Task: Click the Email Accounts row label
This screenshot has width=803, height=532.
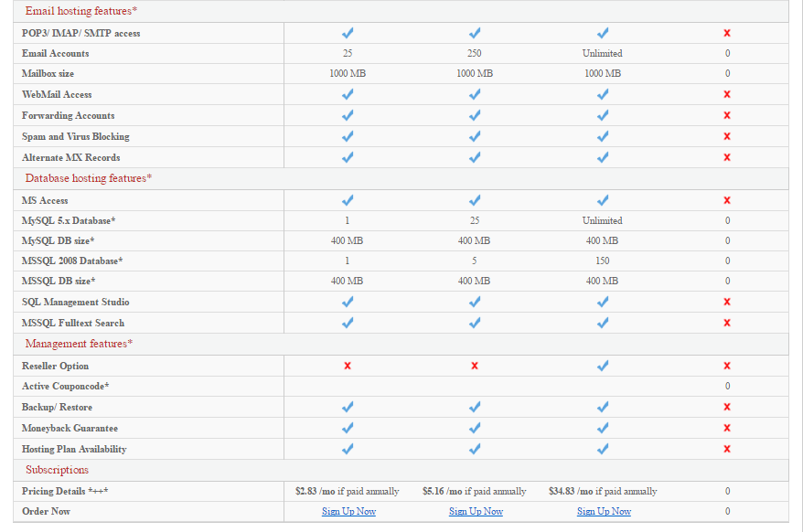Action: pyautogui.click(x=55, y=53)
